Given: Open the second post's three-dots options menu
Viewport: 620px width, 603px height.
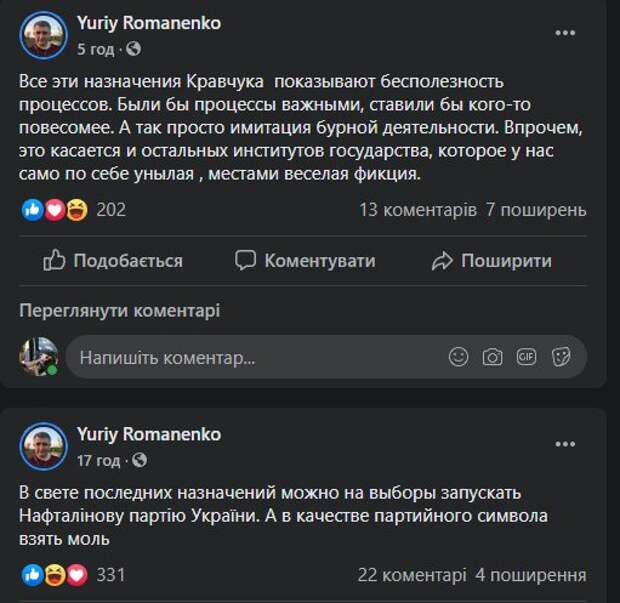Looking at the screenshot, I should click(x=566, y=446).
